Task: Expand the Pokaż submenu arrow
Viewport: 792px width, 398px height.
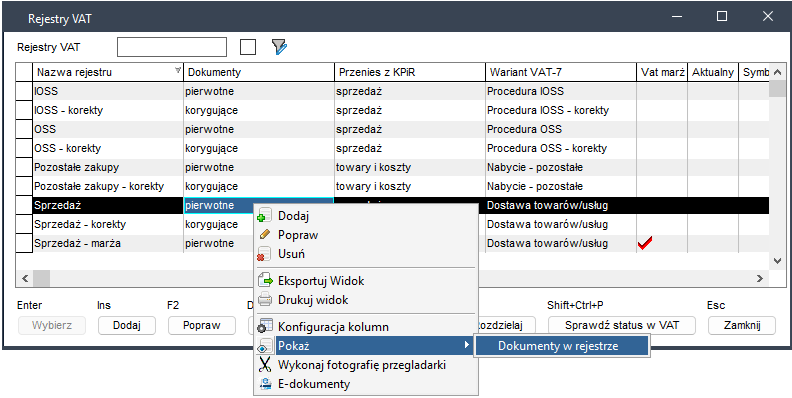Action: click(x=466, y=345)
